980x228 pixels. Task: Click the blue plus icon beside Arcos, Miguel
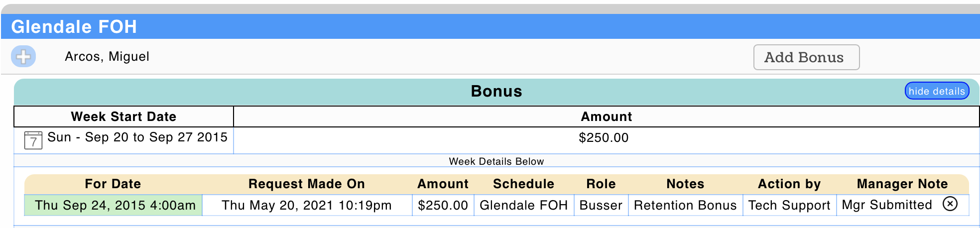[23, 57]
